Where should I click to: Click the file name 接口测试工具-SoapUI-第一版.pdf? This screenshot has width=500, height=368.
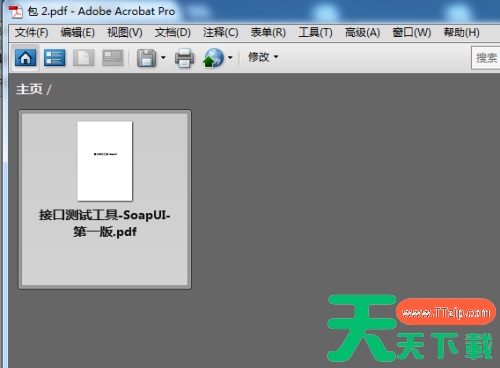105,223
